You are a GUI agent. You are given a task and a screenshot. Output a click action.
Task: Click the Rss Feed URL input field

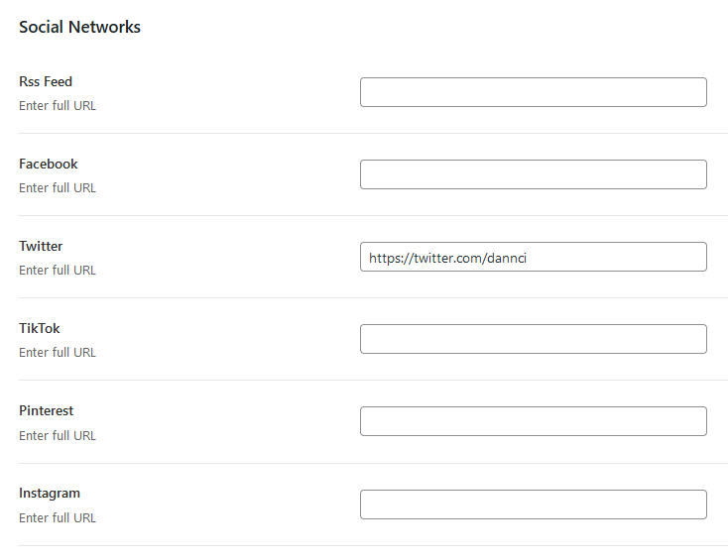pos(533,92)
